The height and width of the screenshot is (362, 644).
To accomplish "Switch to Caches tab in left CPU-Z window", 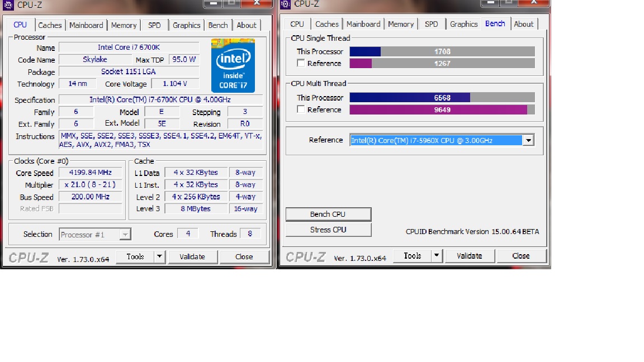I will click(50, 25).
